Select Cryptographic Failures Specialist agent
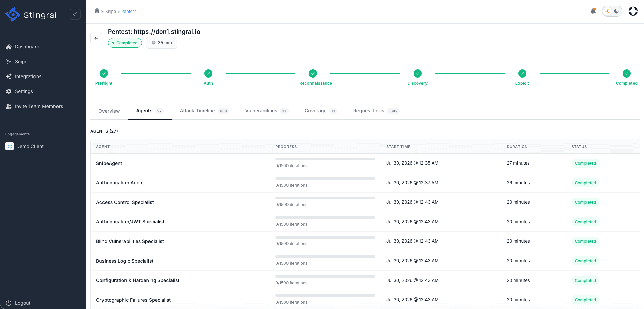This screenshot has height=309, width=644. pyautogui.click(x=133, y=300)
